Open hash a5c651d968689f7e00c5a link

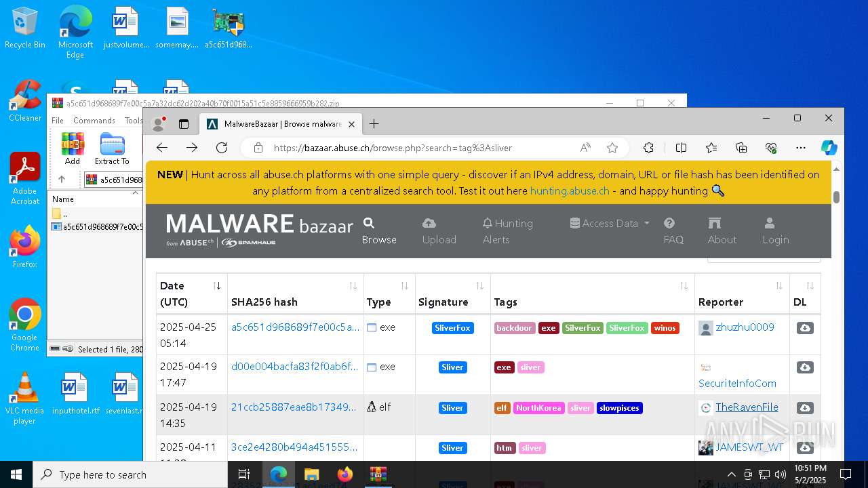[295, 327]
